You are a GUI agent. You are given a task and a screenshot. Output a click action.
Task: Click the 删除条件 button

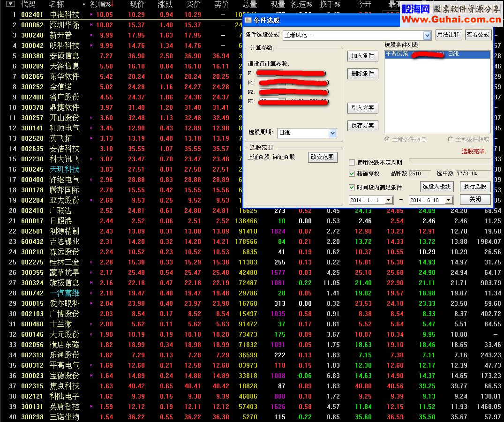(362, 74)
